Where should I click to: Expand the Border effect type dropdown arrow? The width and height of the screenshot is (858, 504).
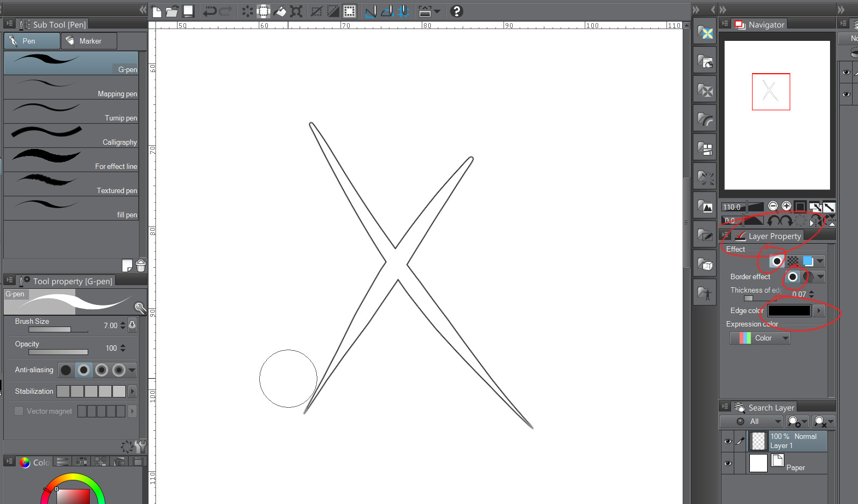pos(820,276)
